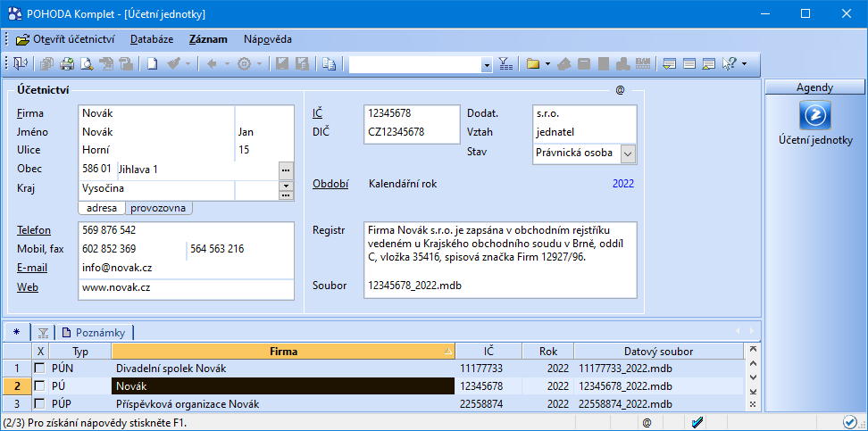The height and width of the screenshot is (431, 868).
Task: Click the yellow folder toolbar icon
Action: 533,63
